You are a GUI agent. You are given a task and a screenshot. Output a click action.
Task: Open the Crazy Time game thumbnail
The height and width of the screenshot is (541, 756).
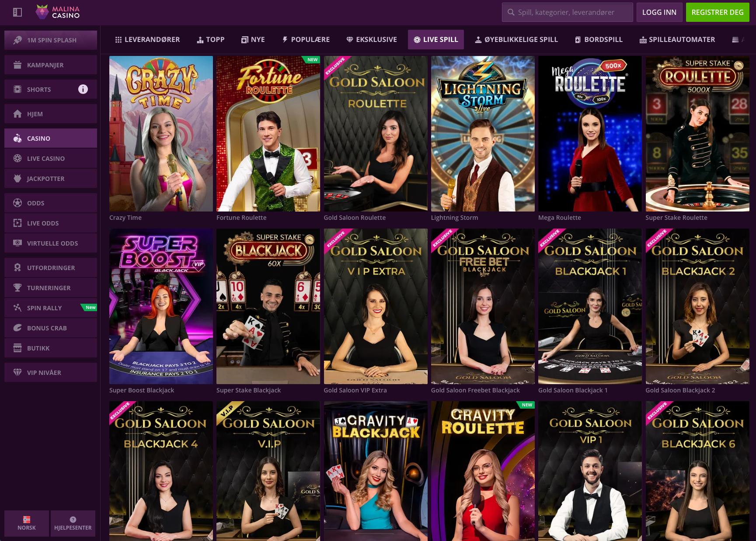click(161, 134)
